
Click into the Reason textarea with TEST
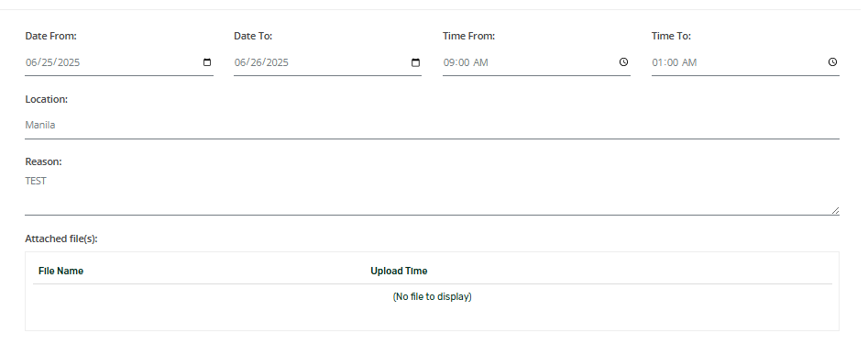(432, 194)
